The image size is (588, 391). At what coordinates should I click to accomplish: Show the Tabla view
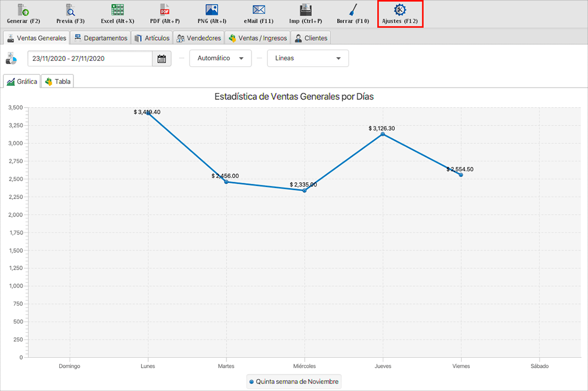click(58, 82)
